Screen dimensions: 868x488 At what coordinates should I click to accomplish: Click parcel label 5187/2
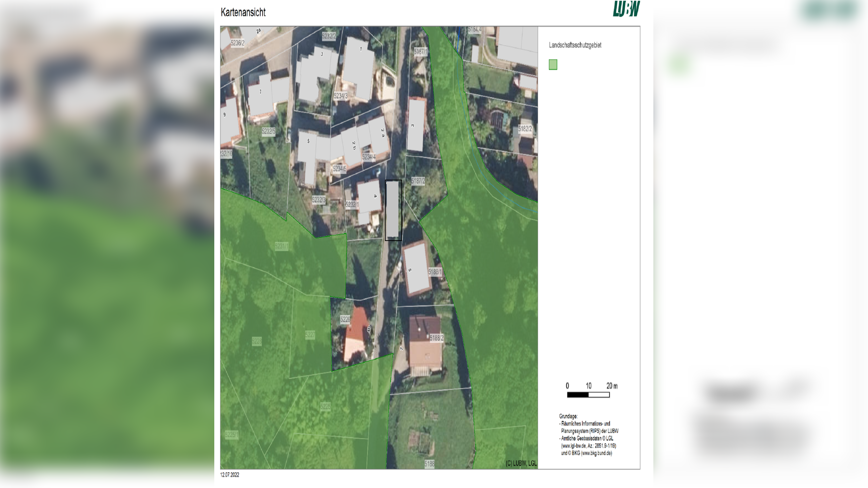coord(418,181)
